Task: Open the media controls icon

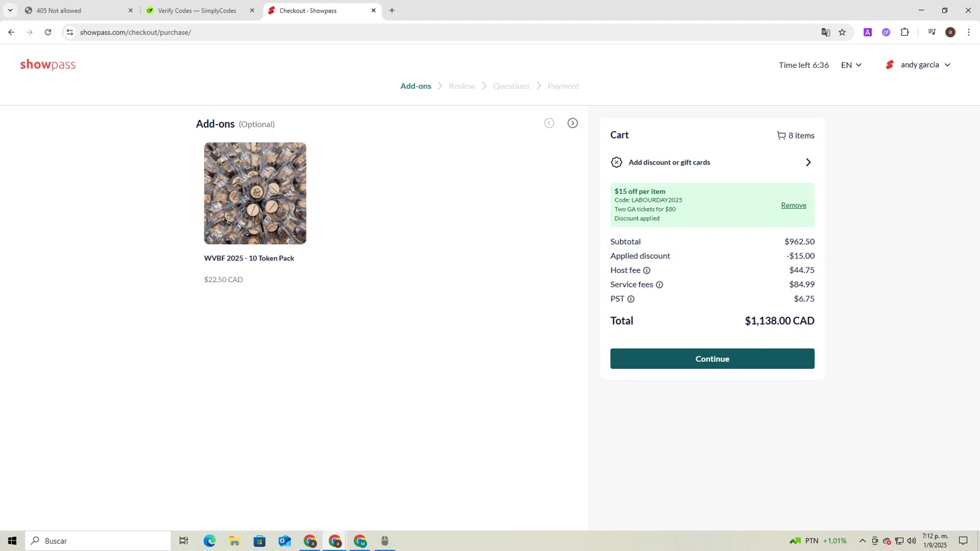Action: tap(932, 32)
